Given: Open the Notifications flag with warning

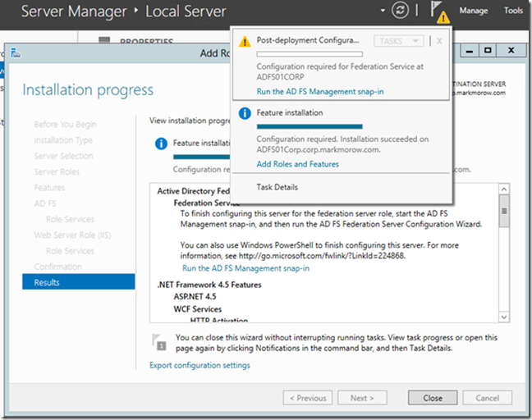Looking at the screenshot, I should tap(440, 11).
